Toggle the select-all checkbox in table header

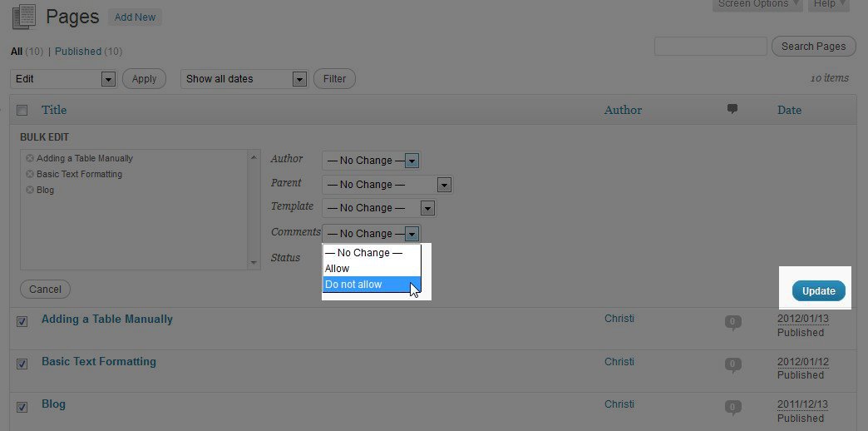click(x=22, y=110)
